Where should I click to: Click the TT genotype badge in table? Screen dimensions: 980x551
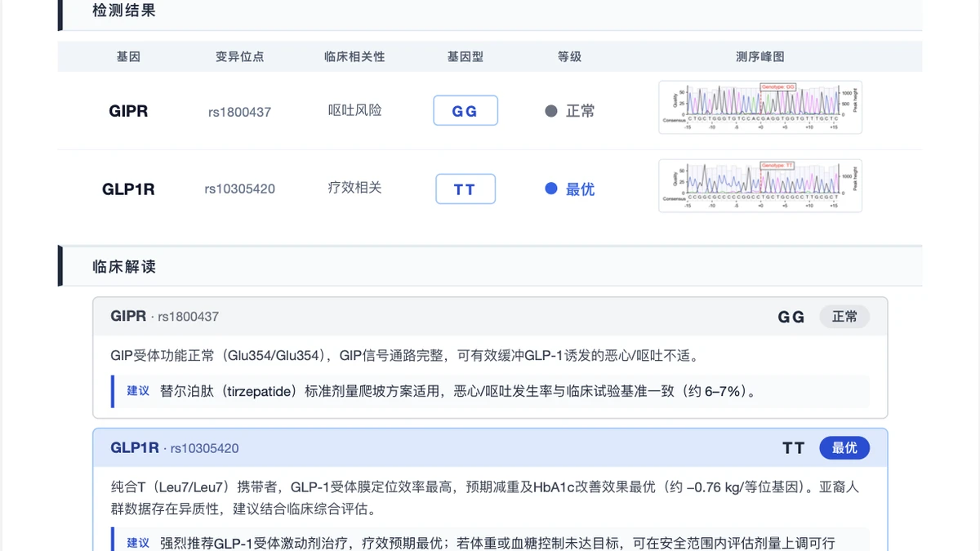[x=465, y=189]
